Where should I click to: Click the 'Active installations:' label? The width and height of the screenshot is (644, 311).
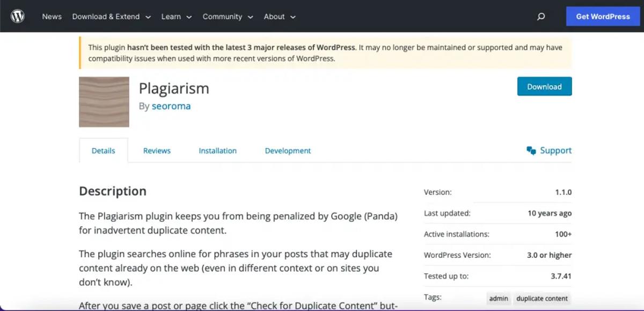pos(457,234)
